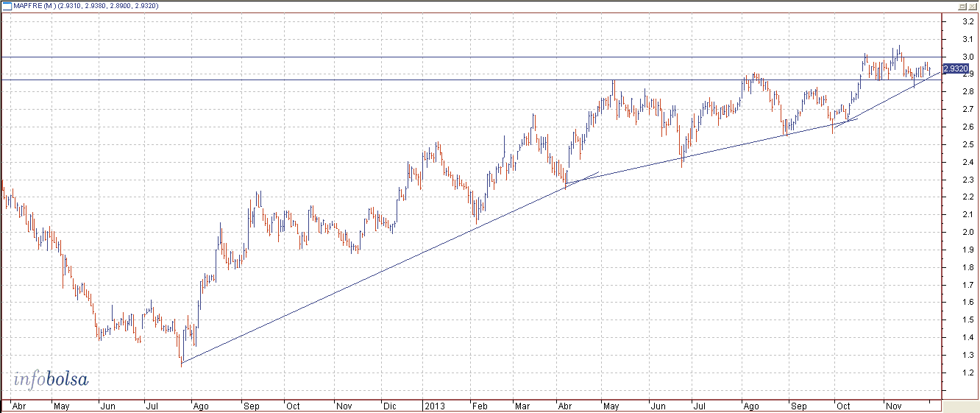
Task: Click the 3.0 price axis label
Action: pos(968,57)
